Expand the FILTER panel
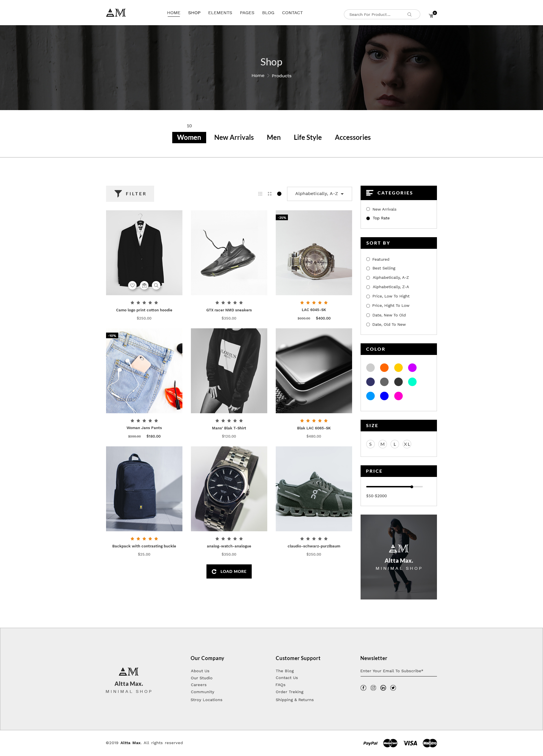543x756 pixels. point(130,194)
